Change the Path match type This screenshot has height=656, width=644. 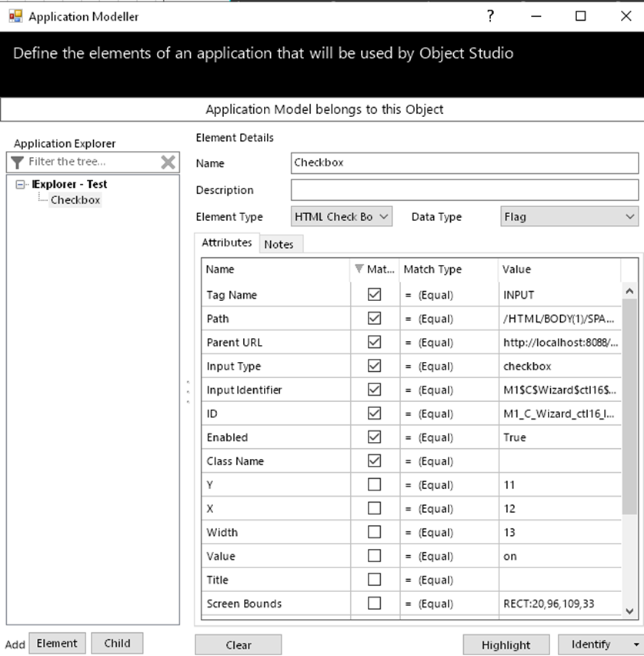tap(449, 319)
